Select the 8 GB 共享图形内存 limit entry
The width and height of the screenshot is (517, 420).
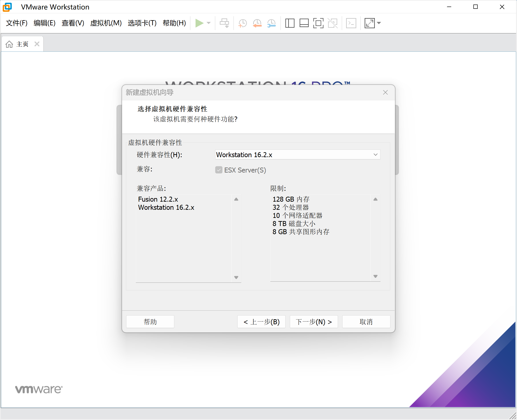coord(301,232)
